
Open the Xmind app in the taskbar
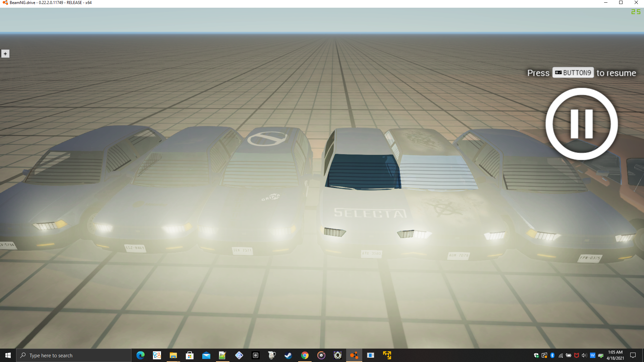click(157, 355)
